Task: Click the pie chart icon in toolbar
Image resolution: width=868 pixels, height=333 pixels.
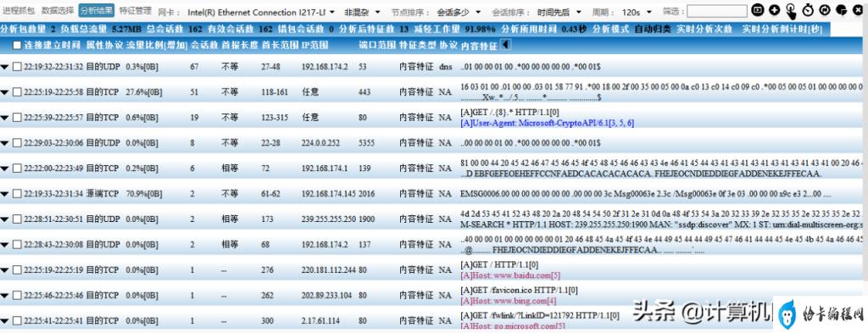Action: pyautogui.click(x=842, y=9)
